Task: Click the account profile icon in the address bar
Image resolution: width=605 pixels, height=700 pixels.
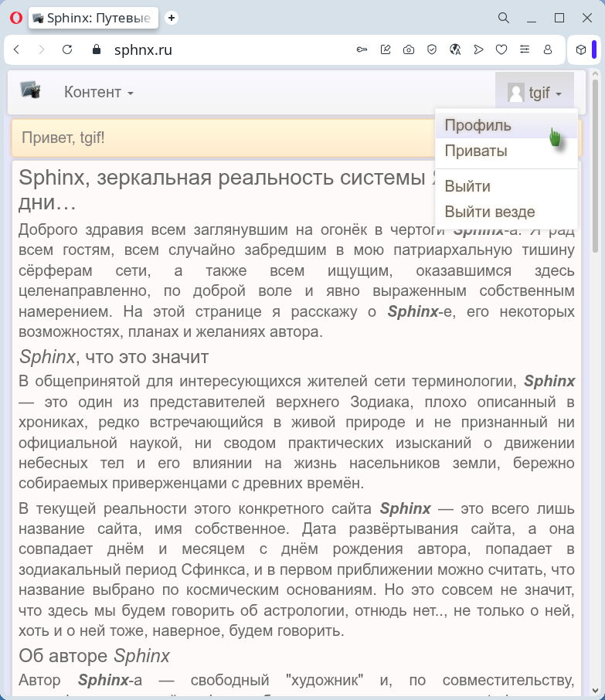Action: point(548,49)
